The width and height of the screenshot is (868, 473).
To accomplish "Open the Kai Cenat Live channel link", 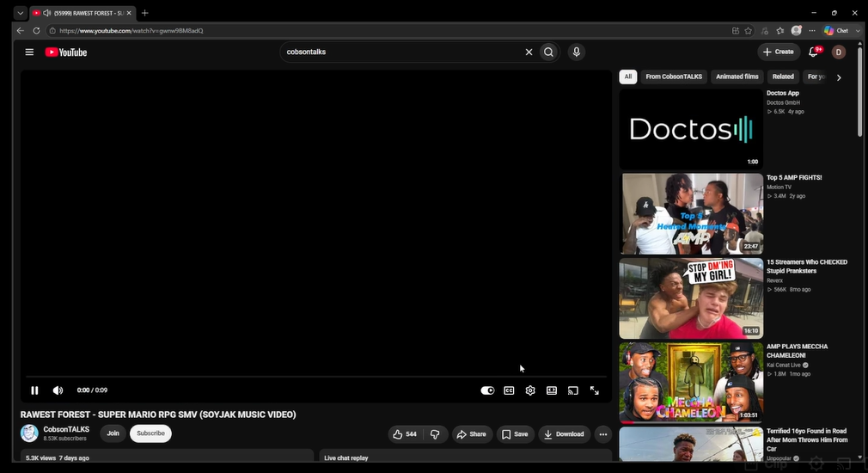I will pyautogui.click(x=783, y=365).
